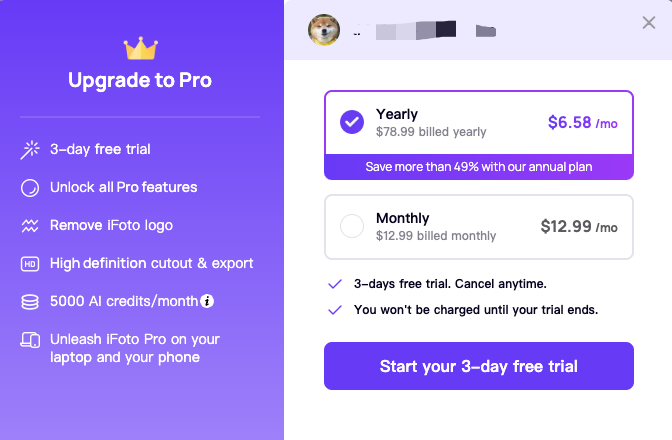
Task: Click the watermark icon beside Remove iFoto logo
Action: (30, 225)
